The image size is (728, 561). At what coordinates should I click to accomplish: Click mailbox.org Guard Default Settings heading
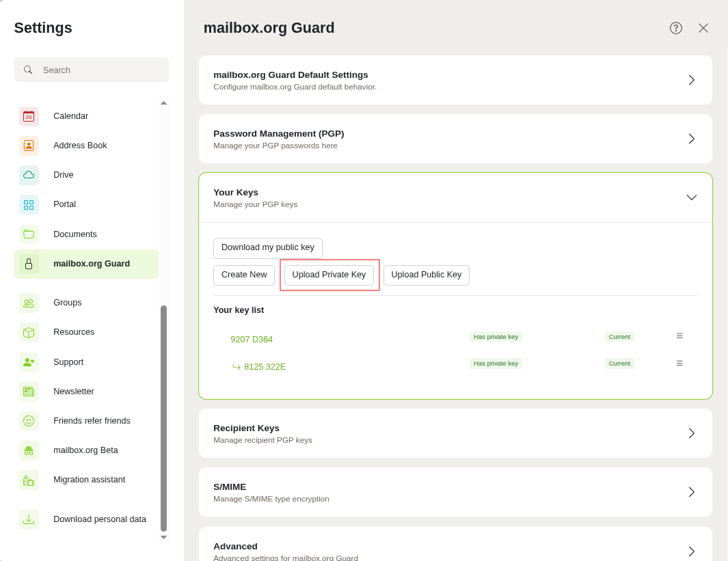pyautogui.click(x=291, y=75)
